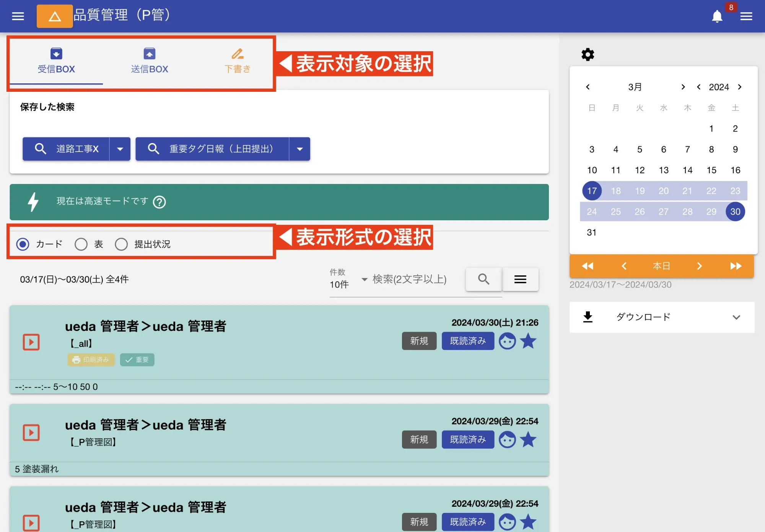Viewport: 765px width, 532px height.
Task: Open the download icon in the ダウンロード panel
Action: point(588,317)
